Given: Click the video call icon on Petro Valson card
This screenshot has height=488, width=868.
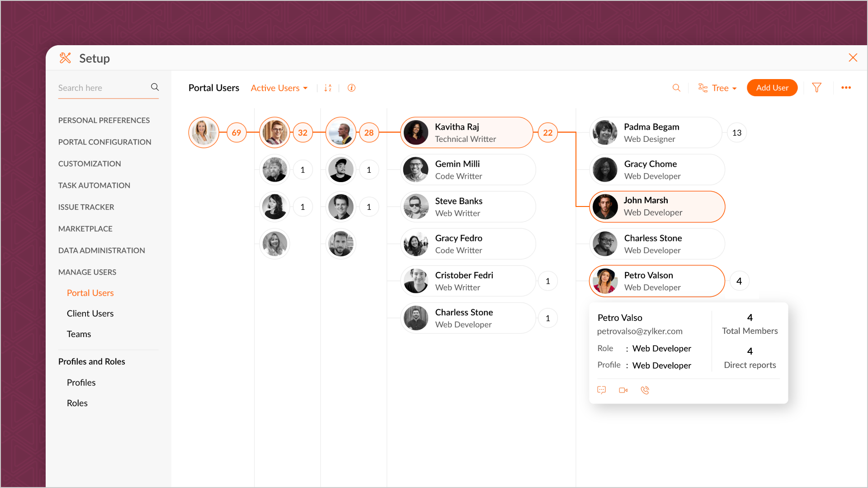Looking at the screenshot, I should [623, 389].
